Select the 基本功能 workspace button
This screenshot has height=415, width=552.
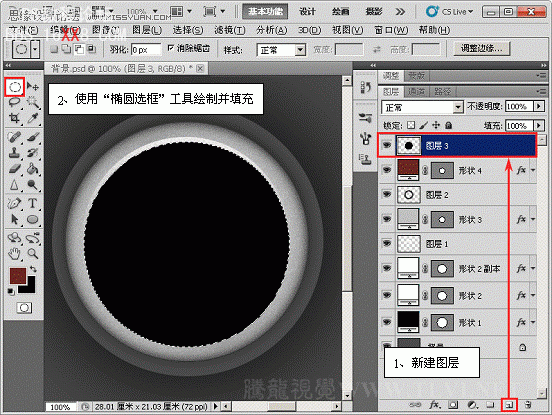click(x=265, y=12)
